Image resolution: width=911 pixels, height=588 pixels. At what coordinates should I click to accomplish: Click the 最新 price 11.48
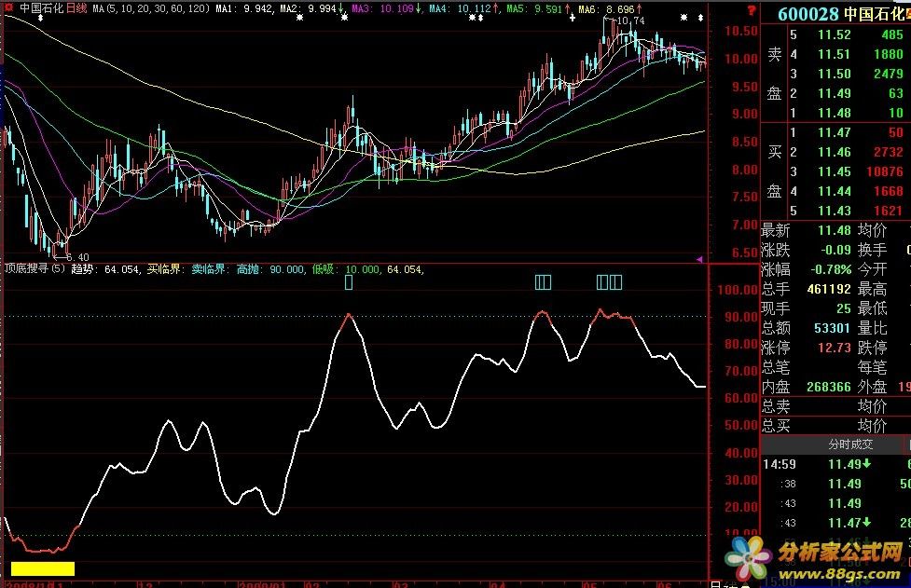(835, 230)
